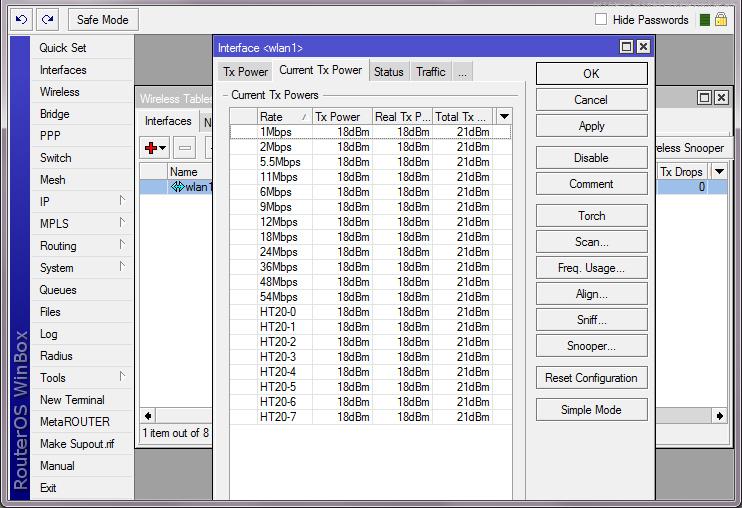Click the Apply button

[592, 126]
